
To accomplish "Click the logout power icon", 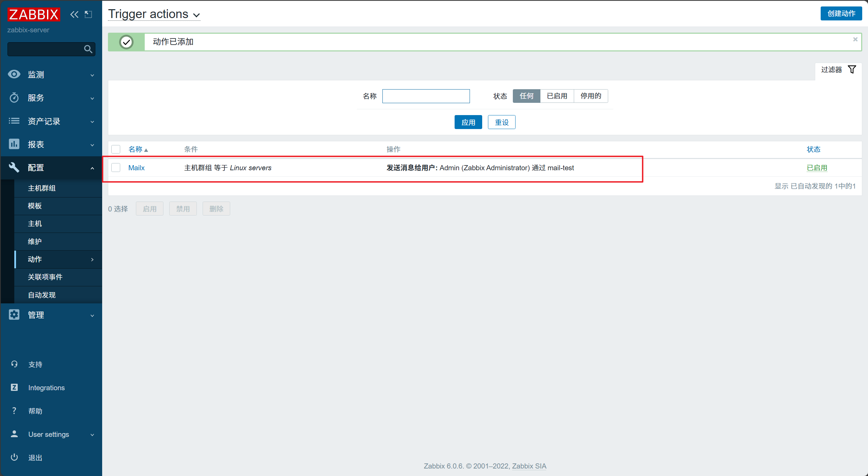I will coord(14,457).
